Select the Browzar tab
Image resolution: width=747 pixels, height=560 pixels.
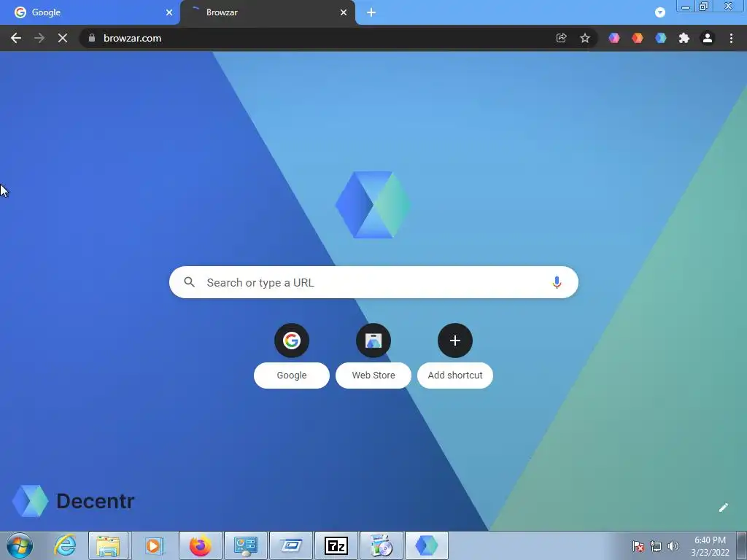tap(268, 12)
